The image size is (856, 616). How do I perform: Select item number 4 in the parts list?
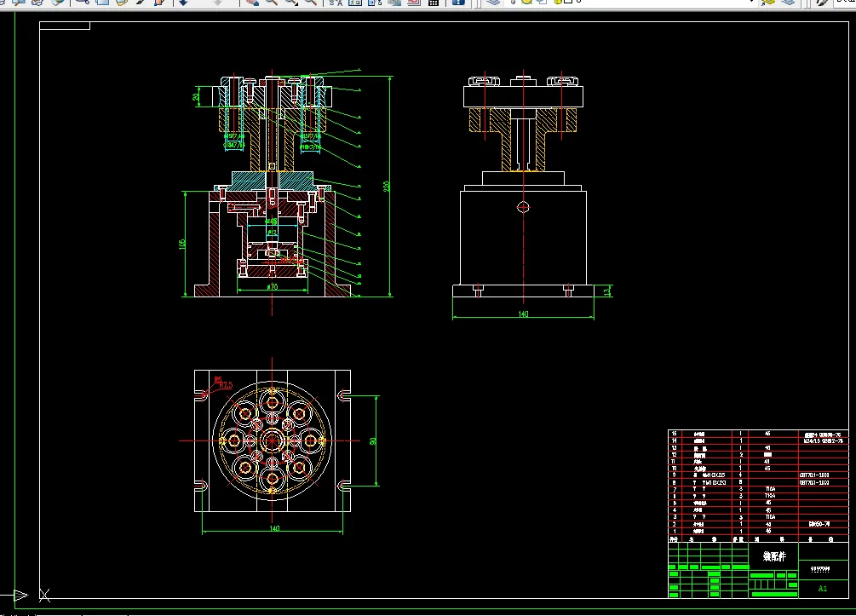(675, 510)
